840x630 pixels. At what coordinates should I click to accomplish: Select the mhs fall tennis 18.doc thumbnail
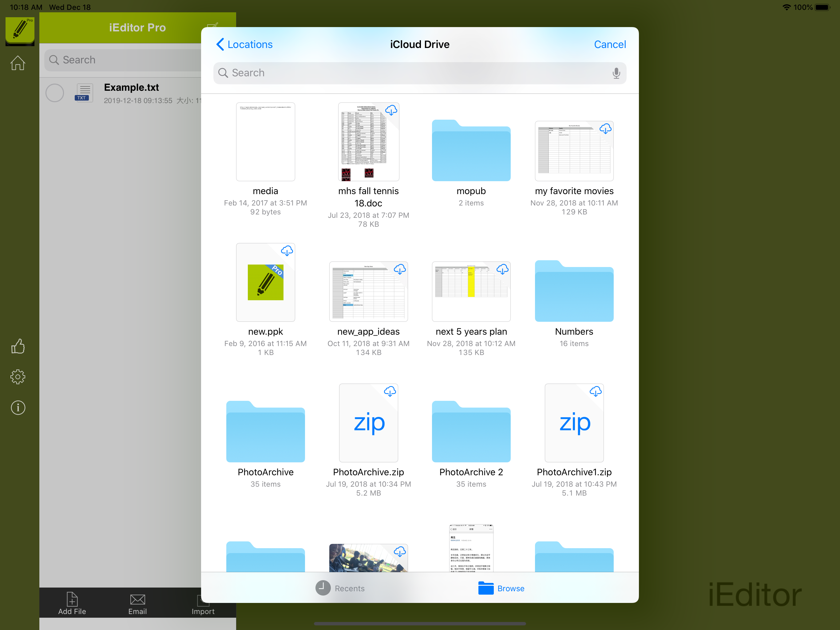point(368,142)
